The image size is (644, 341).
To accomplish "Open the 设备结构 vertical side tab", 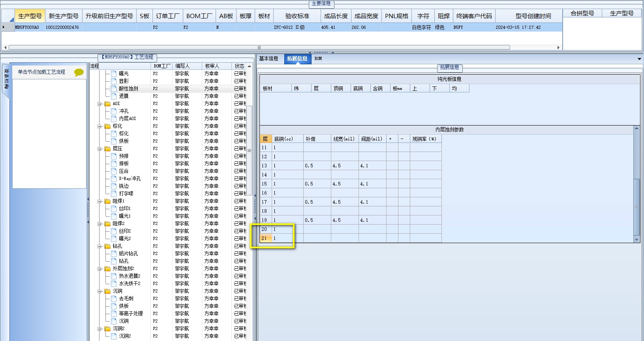I will point(6,79).
